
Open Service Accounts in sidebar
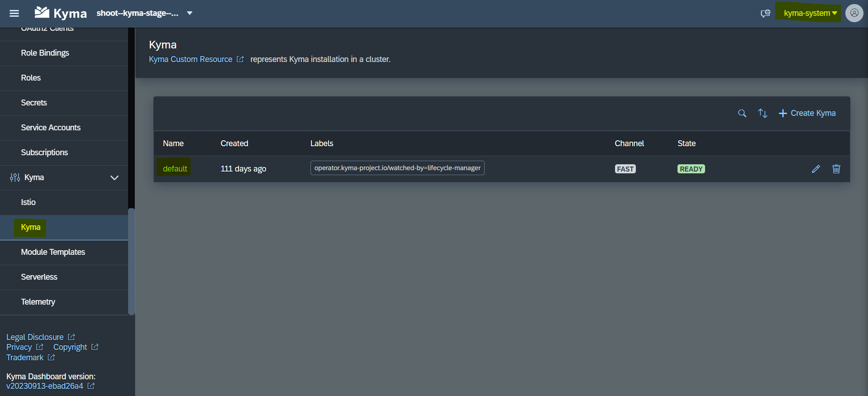point(64,128)
